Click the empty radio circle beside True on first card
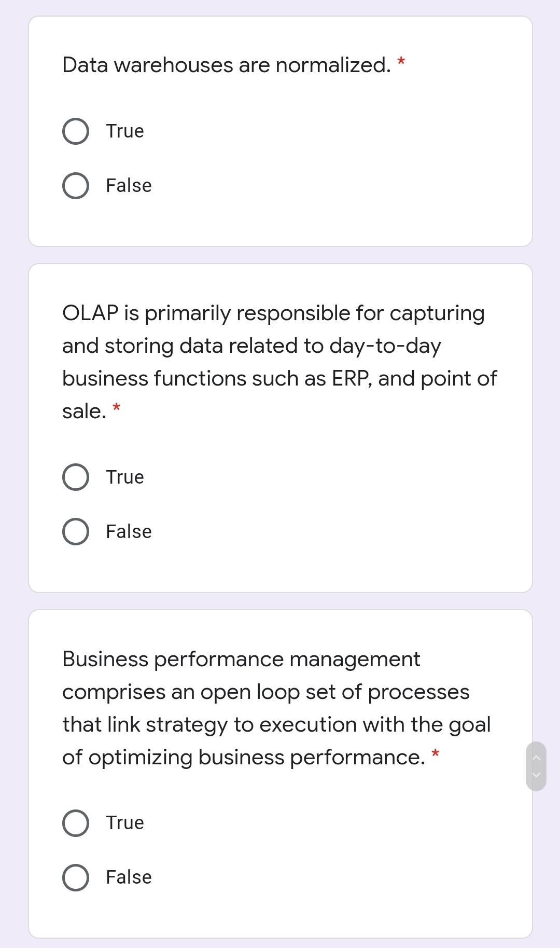Screen dimensions: 560x948 point(76,131)
